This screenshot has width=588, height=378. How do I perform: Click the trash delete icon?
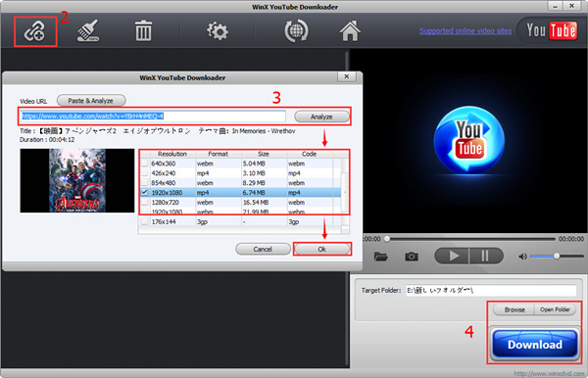(143, 30)
